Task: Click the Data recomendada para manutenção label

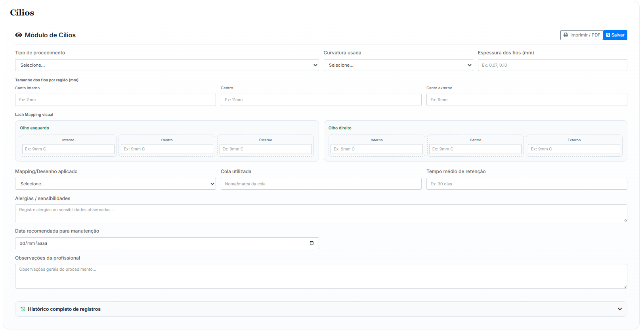Action: [57, 231]
